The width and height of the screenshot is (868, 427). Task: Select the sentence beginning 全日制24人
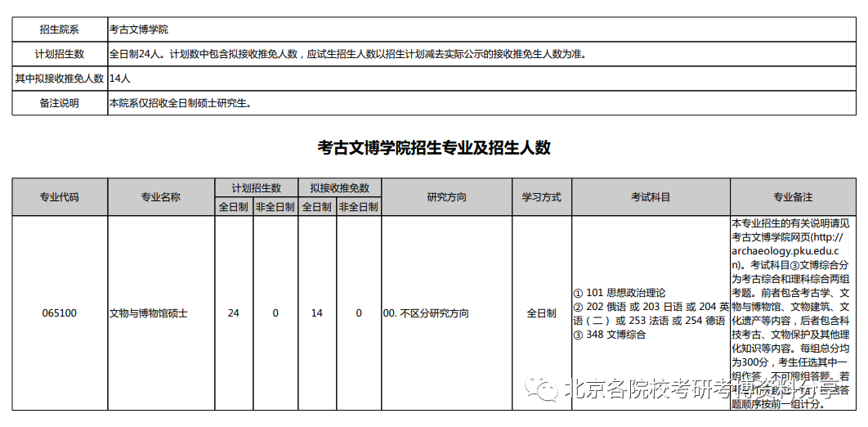click(x=347, y=54)
